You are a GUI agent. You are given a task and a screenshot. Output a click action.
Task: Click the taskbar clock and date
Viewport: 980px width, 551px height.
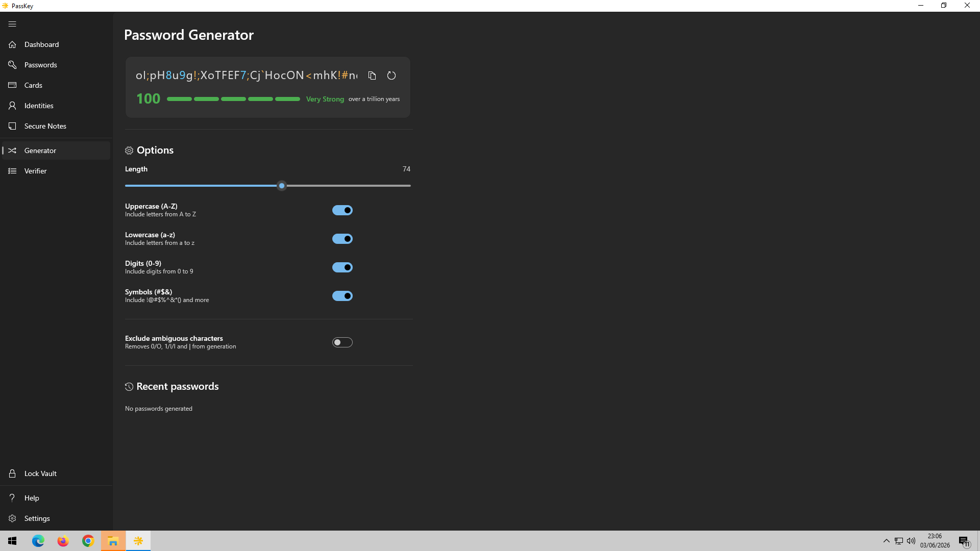pyautogui.click(x=935, y=541)
